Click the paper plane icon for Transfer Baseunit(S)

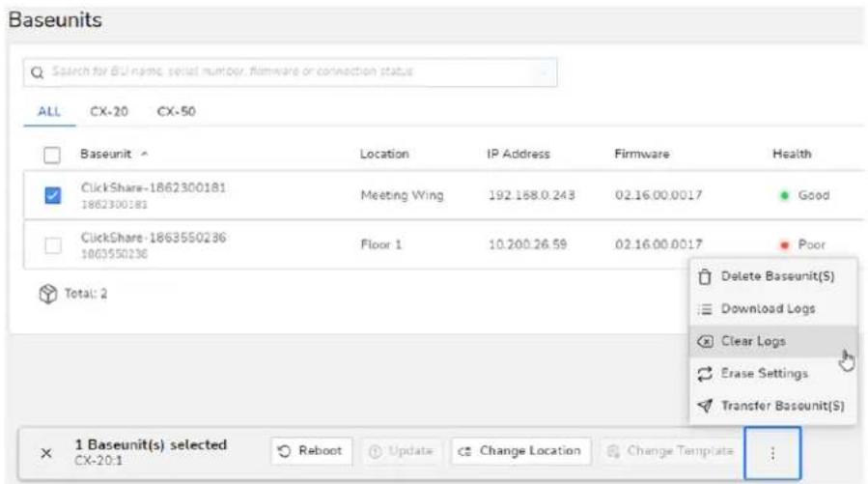(705, 406)
